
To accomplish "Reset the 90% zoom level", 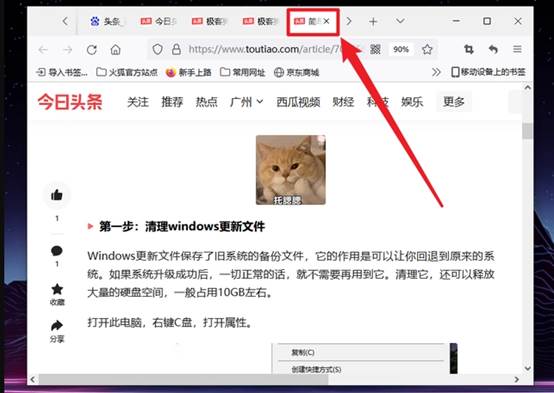I will pyautogui.click(x=401, y=49).
